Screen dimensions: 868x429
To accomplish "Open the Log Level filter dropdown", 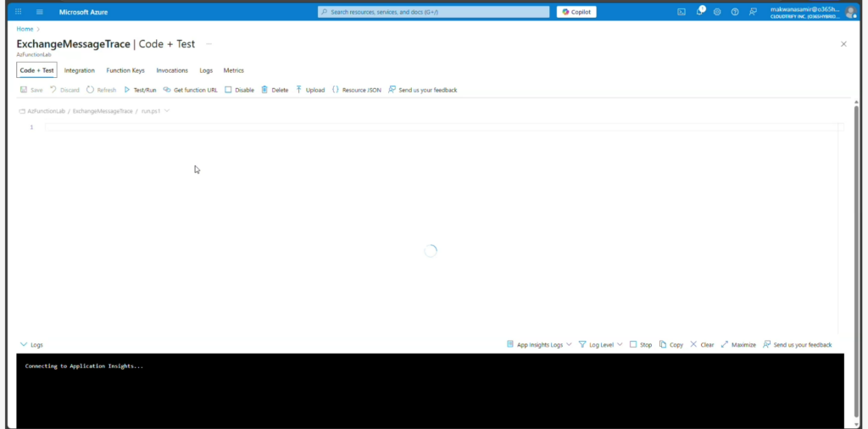I will click(601, 344).
